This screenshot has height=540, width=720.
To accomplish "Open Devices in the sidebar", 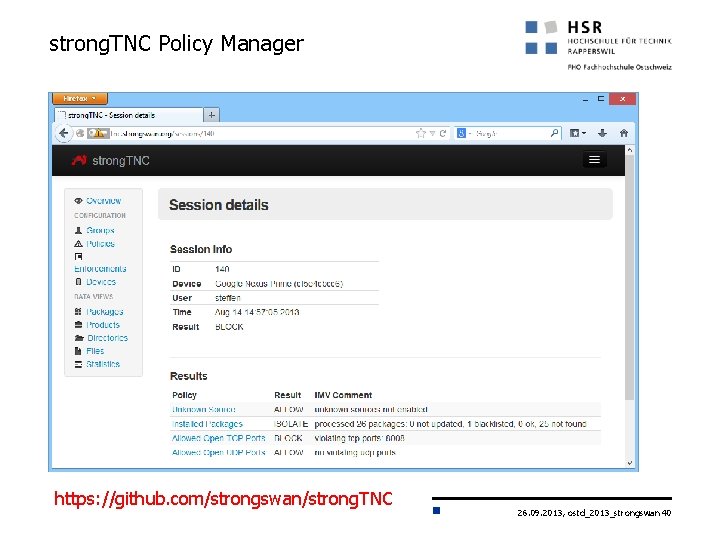I will (x=101, y=281).
